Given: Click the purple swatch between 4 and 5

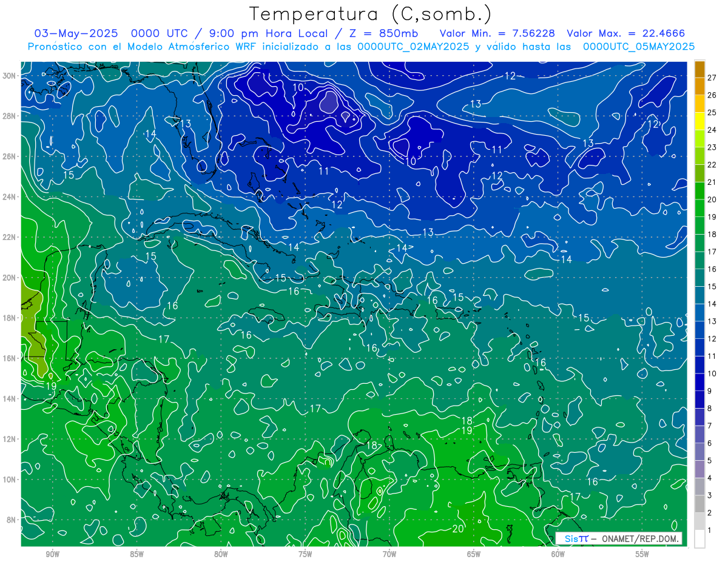Looking at the screenshot, I should 699,469.
